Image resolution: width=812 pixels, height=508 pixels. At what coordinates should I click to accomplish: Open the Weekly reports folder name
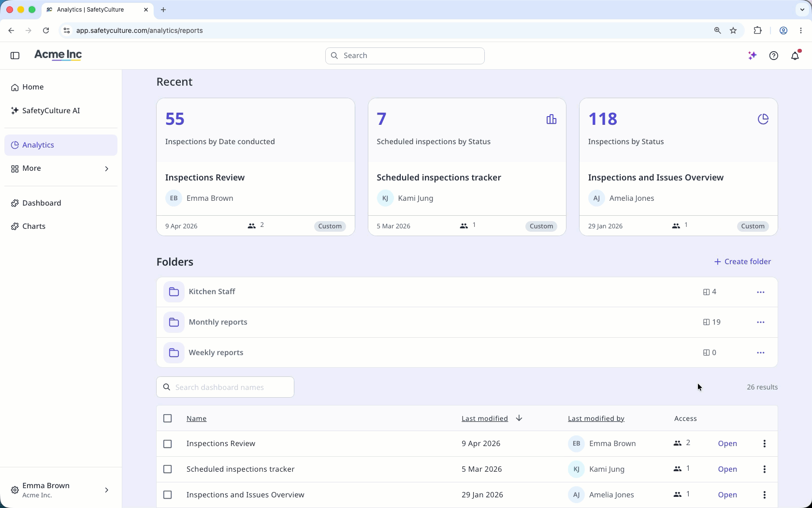(216, 353)
